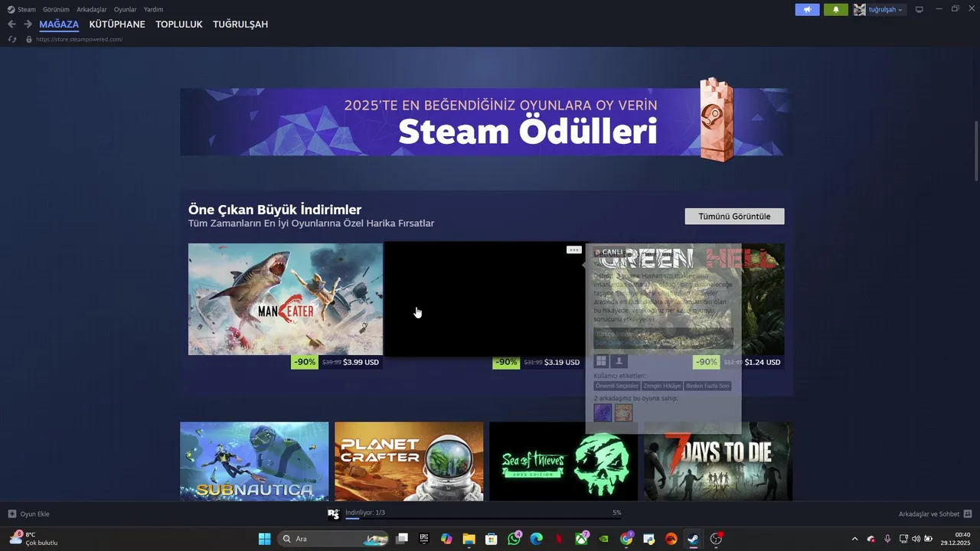This screenshot has height=551, width=980.
Task: Switch to the KÜTÜPHANE tab
Action: [117, 24]
